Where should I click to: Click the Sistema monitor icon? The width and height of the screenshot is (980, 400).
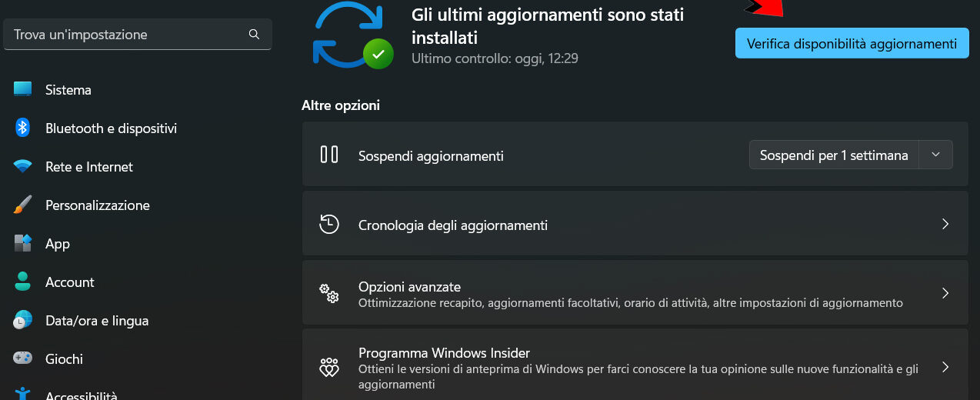click(x=23, y=90)
